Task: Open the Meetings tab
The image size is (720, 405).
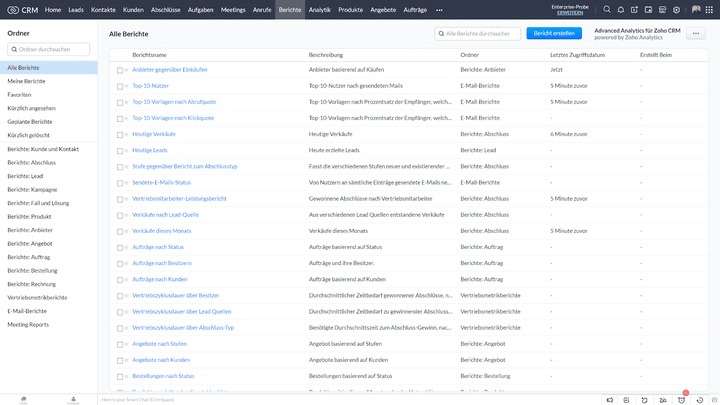Action: (x=233, y=10)
